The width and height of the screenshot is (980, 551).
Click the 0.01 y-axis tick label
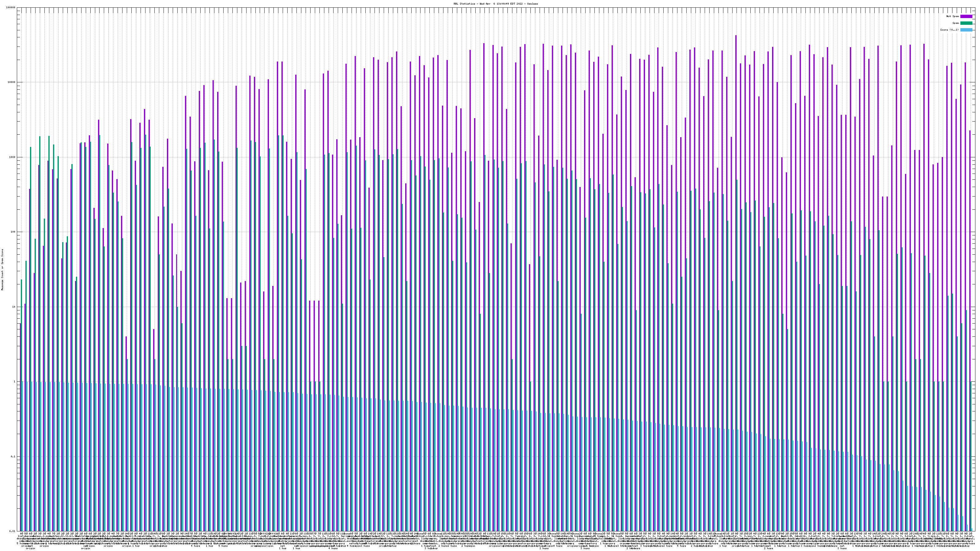click(x=13, y=531)
